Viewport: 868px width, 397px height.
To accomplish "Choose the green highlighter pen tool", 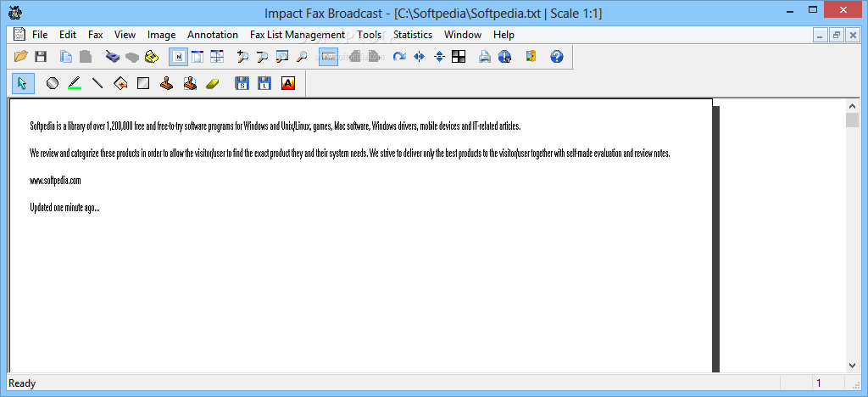I will click(75, 84).
